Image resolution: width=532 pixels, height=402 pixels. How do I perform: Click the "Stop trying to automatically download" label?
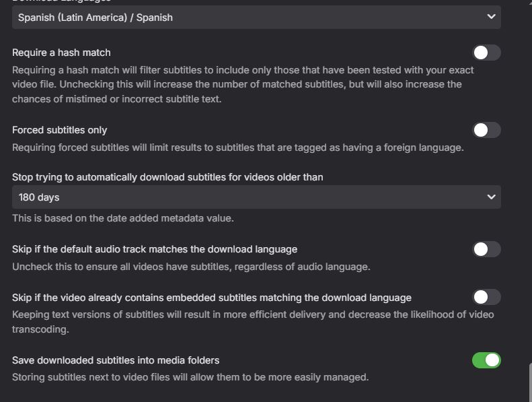click(167, 177)
